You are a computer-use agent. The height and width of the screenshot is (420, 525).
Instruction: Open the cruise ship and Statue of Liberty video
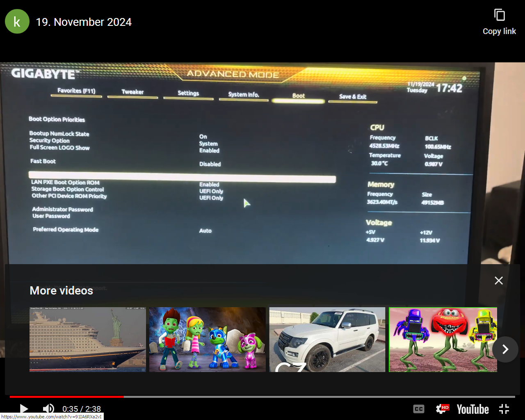(88, 340)
